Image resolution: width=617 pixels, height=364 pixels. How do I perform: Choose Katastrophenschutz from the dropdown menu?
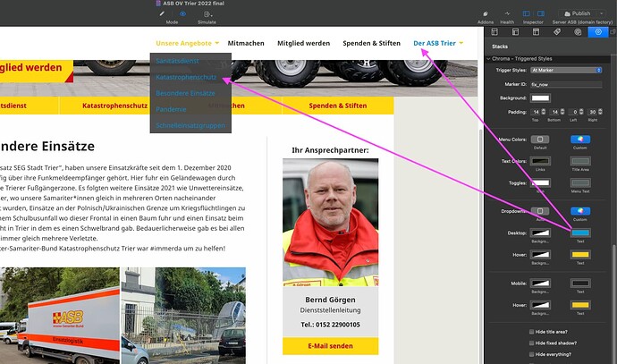tap(186, 77)
